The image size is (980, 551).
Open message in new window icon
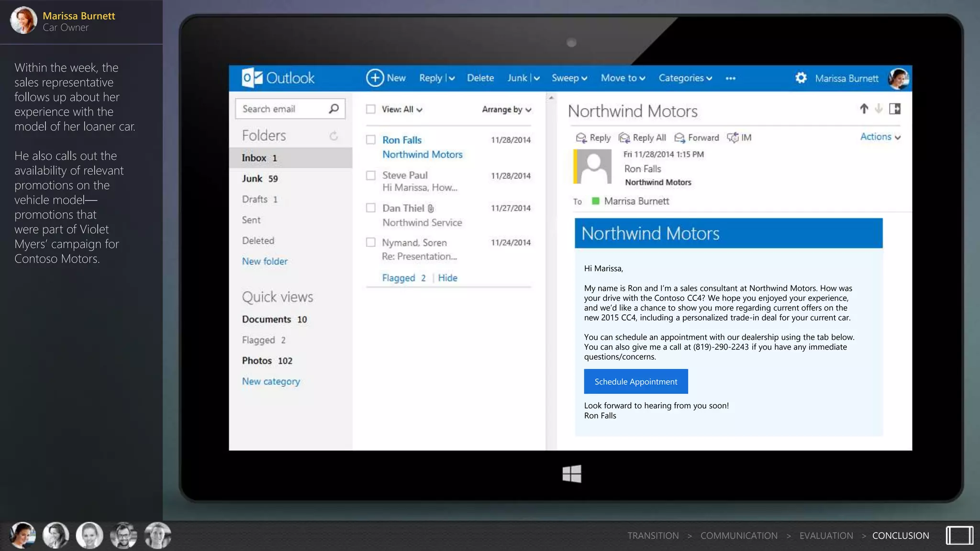click(894, 109)
